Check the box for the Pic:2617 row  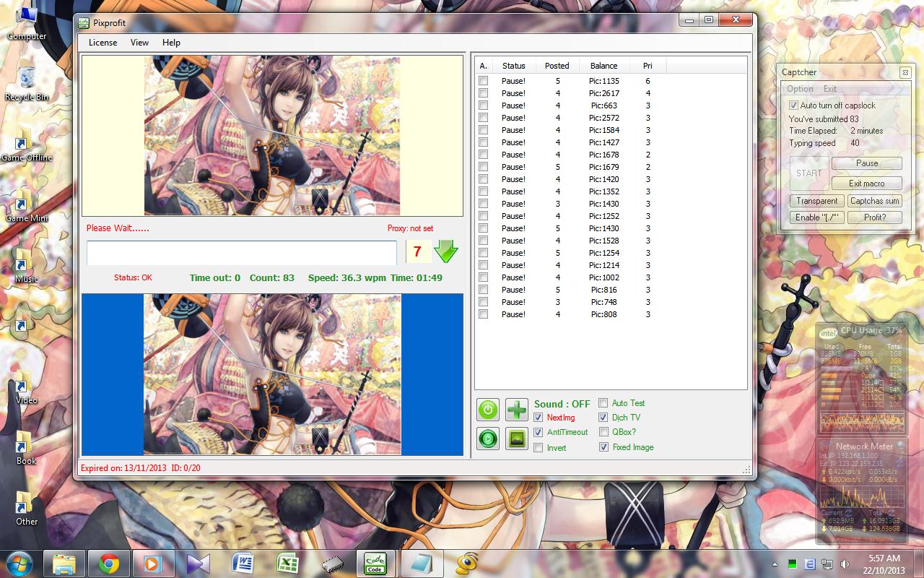483,93
